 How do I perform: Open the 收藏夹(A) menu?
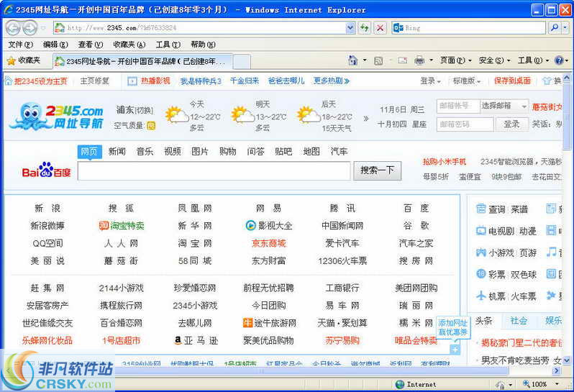pos(129,45)
